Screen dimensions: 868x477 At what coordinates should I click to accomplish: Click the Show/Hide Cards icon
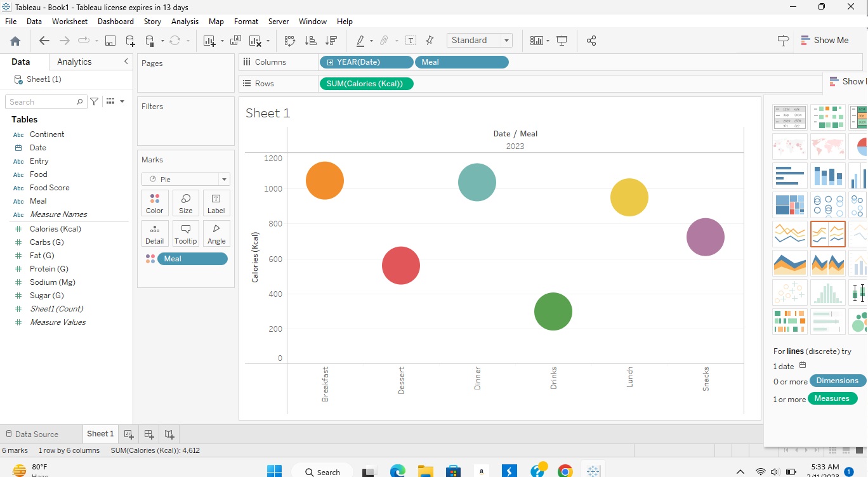click(x=537, y=41)
